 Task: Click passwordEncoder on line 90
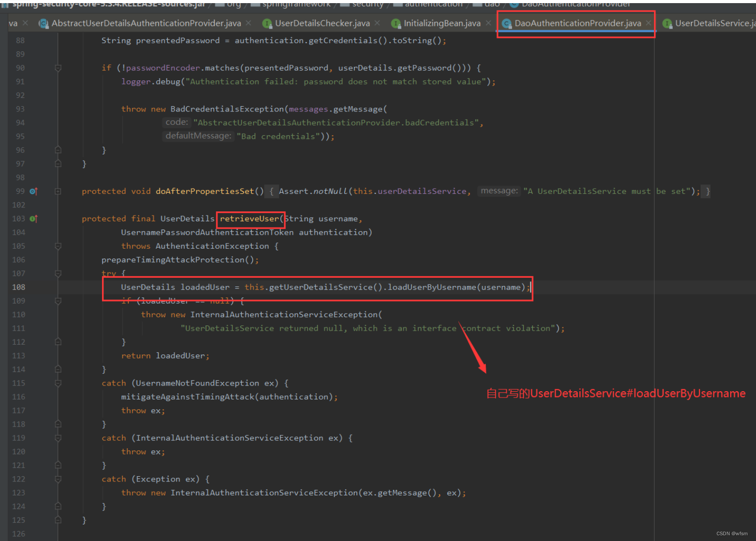pos(163,68)
